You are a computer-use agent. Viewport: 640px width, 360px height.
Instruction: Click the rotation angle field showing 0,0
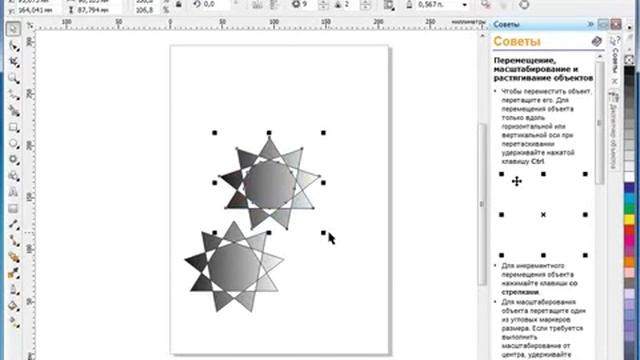(x=216, y=4)
